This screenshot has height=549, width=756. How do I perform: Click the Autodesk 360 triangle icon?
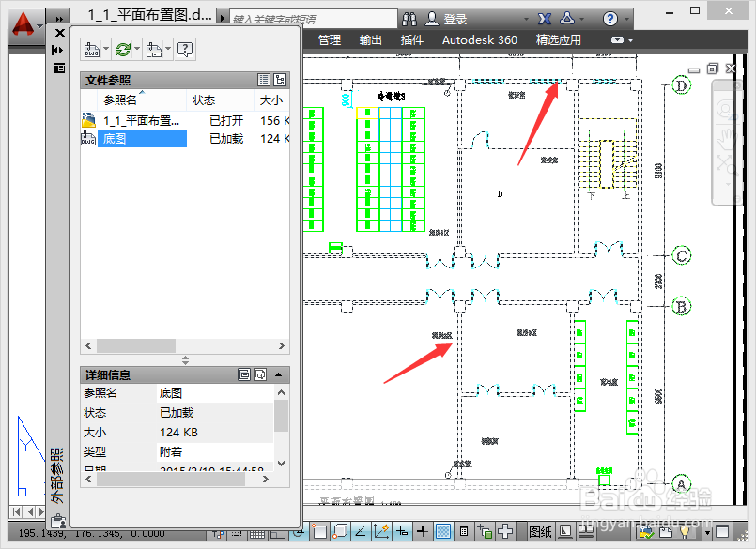pos(567,19)
